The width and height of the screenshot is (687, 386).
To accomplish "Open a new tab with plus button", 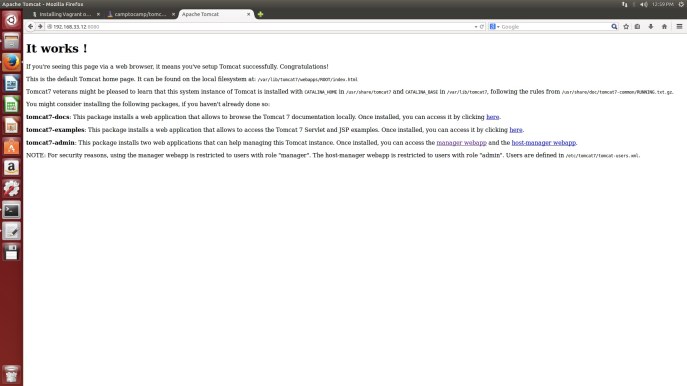I will click(260, 14).
